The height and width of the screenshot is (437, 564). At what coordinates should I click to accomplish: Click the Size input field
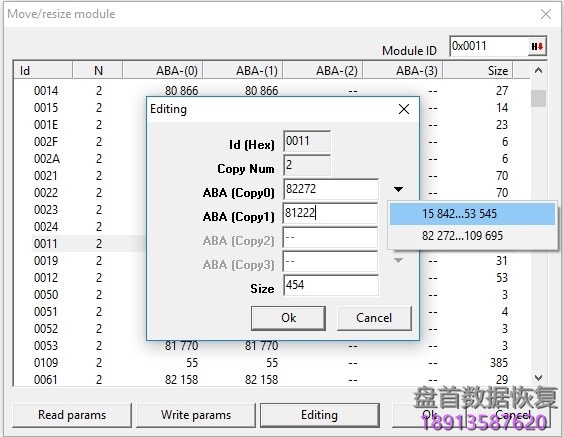pyautogui.click(x=331, y=285)
